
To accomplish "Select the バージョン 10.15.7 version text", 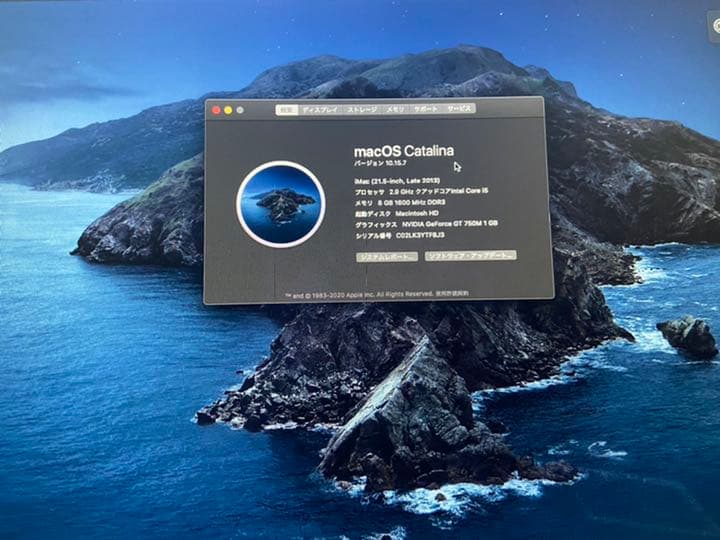I will tap(380, 163).
